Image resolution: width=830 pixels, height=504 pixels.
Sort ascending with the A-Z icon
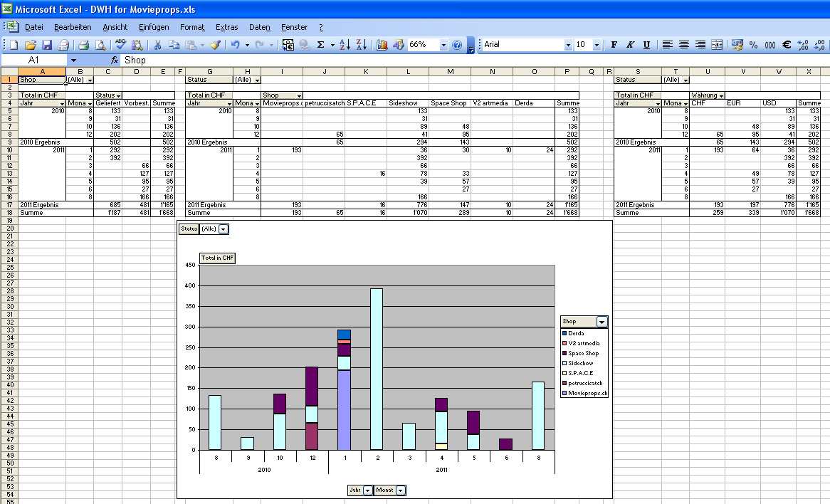(x=345, y=45)
